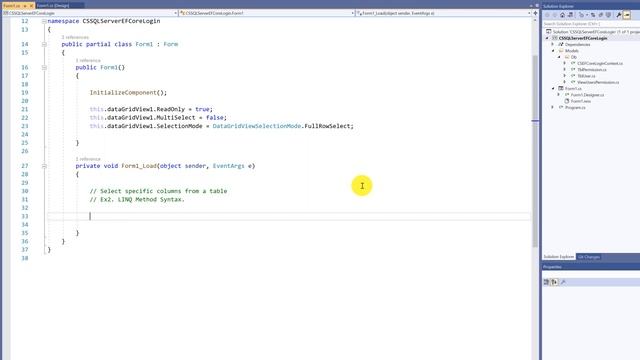This screenshot has height=360, width=640.
Task: Click InitializeComponent call on line 19
Action: click(123, 93)
